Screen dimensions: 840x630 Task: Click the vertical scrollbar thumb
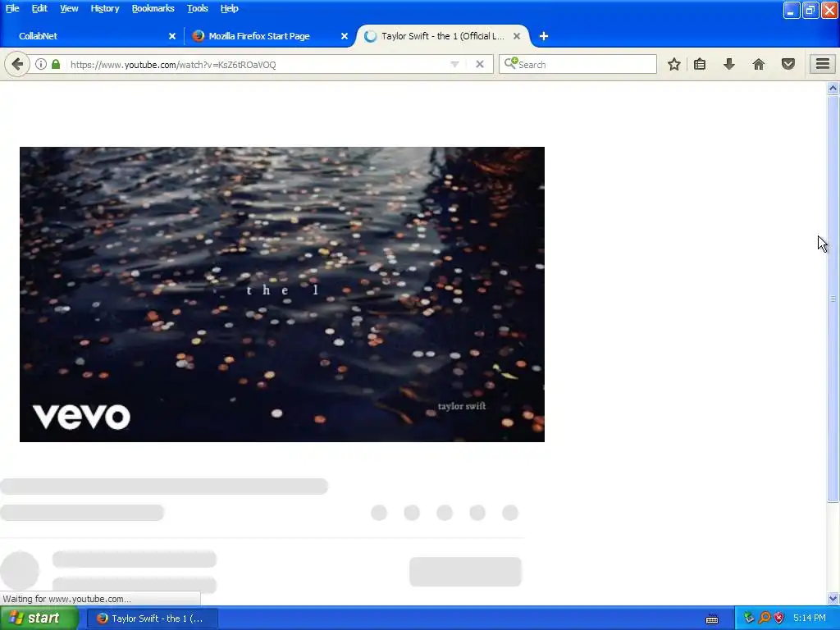click(833, 299)
